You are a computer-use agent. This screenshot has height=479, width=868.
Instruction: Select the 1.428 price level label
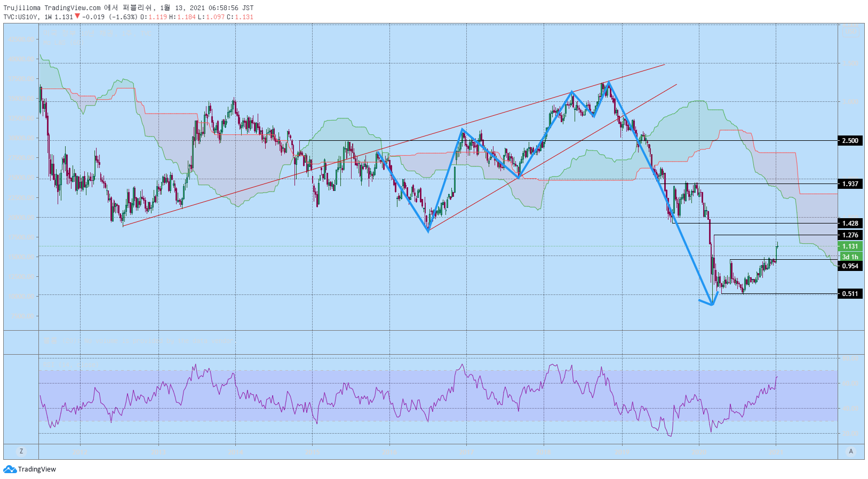point(850,223)
